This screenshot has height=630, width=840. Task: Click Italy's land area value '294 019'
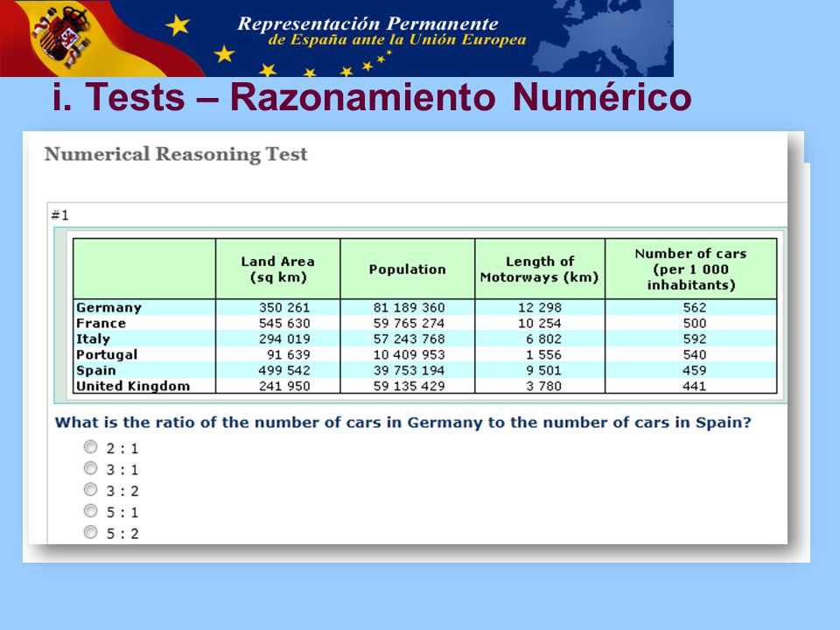(284, 339)
